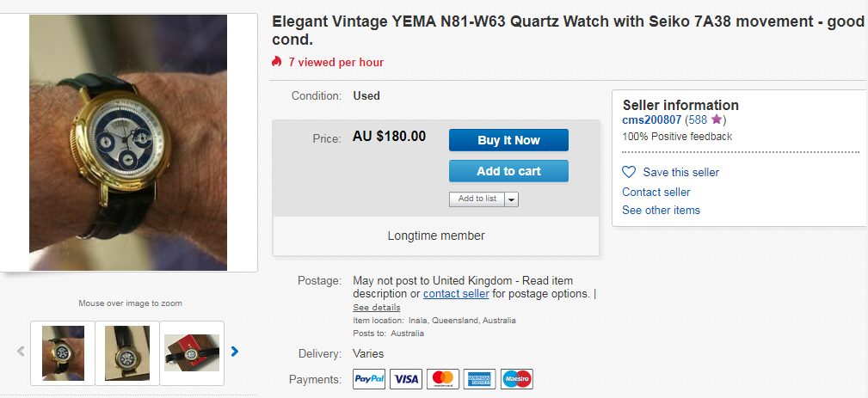Expand See details postage link
The width and height of the screenshot is (868, 398).
tap(376, 308)
